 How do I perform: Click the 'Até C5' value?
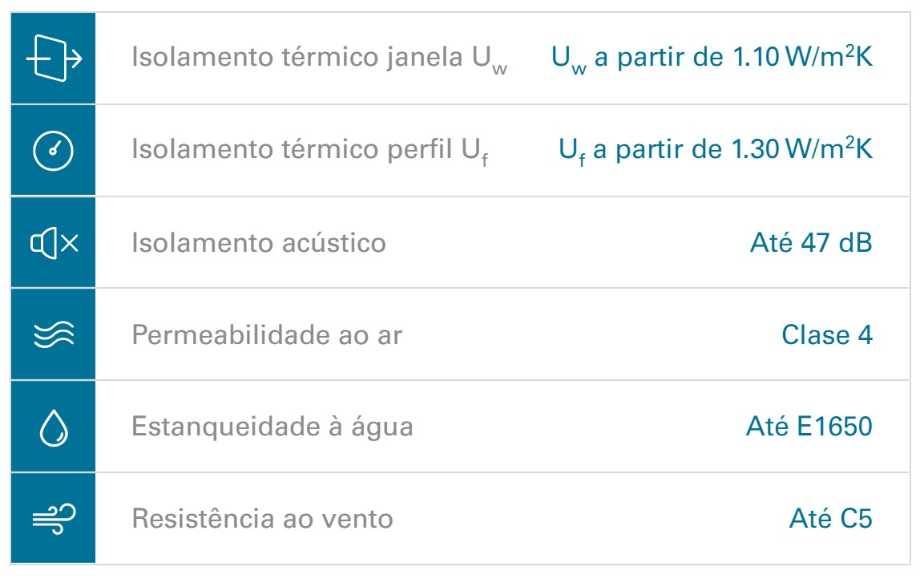[831, 519]
